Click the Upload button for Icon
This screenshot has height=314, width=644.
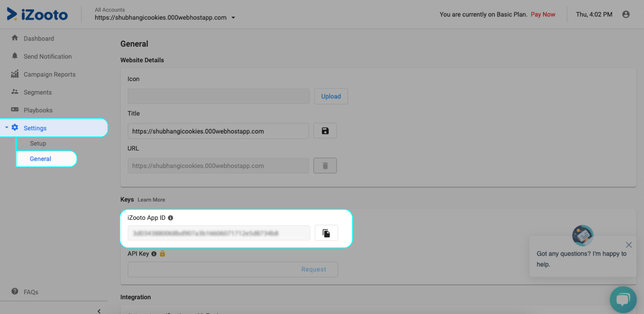(x=330, y=96)
